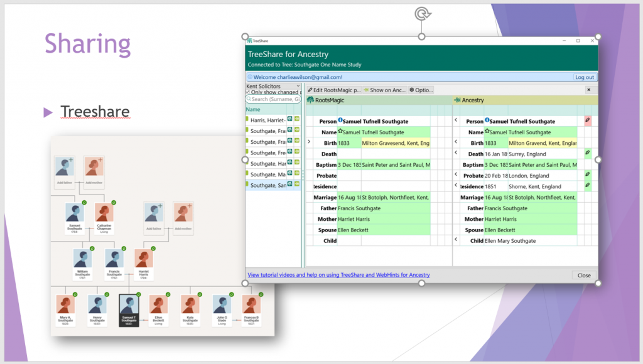
Task: Open the Kent Solicitors dropdown
Action: click(273, 85)
